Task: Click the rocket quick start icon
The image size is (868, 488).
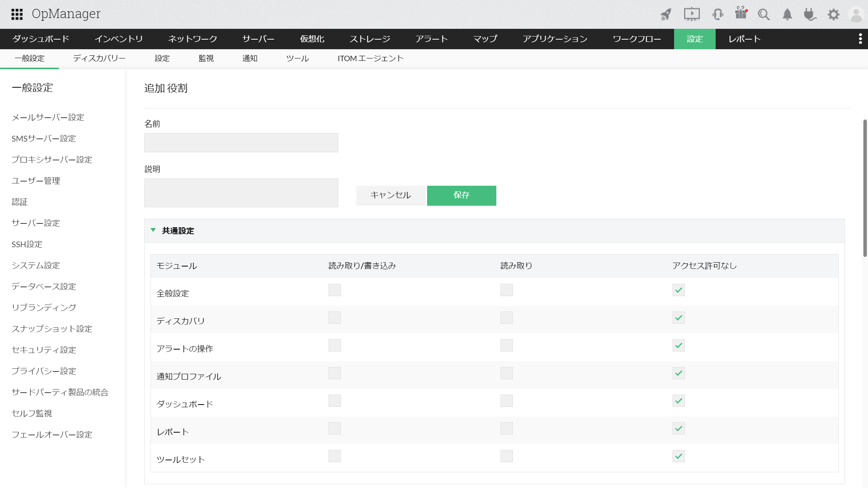Action: point(666,14)
